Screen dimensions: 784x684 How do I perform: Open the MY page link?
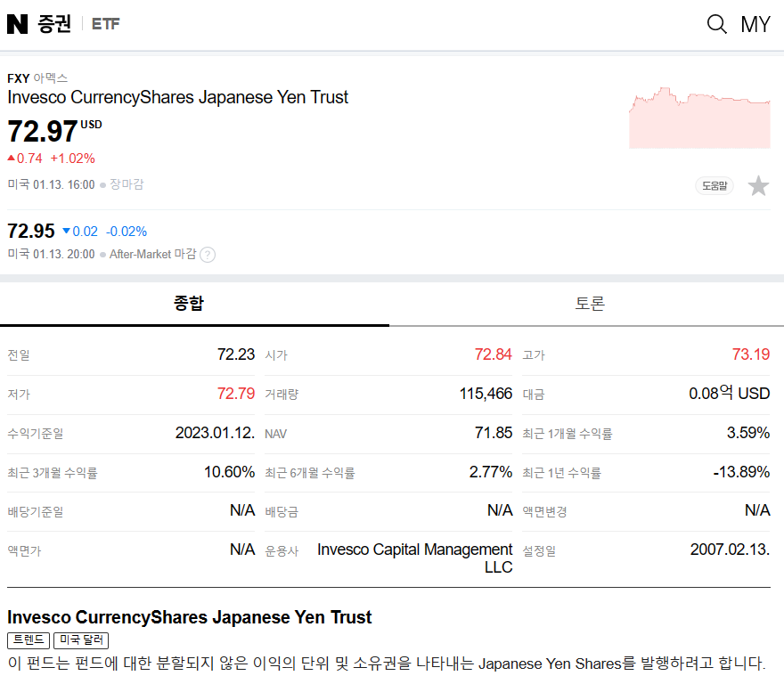click(755, 25)
